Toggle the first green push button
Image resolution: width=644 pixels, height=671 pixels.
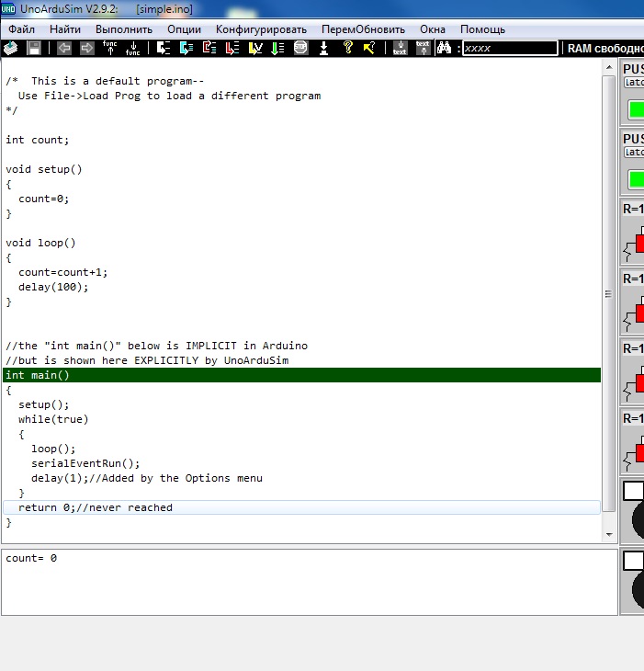[x=636, y=109]
